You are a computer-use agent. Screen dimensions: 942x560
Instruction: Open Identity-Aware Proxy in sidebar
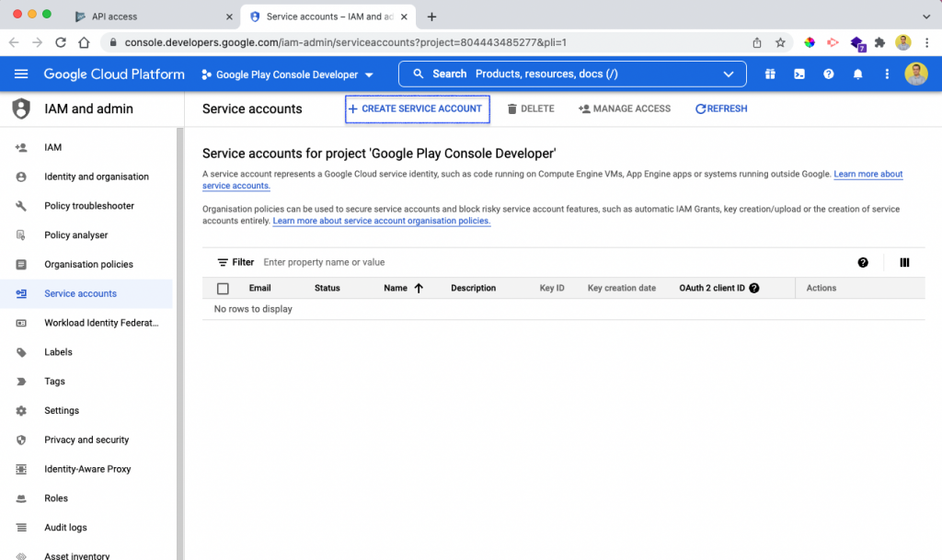click(87, 469)
